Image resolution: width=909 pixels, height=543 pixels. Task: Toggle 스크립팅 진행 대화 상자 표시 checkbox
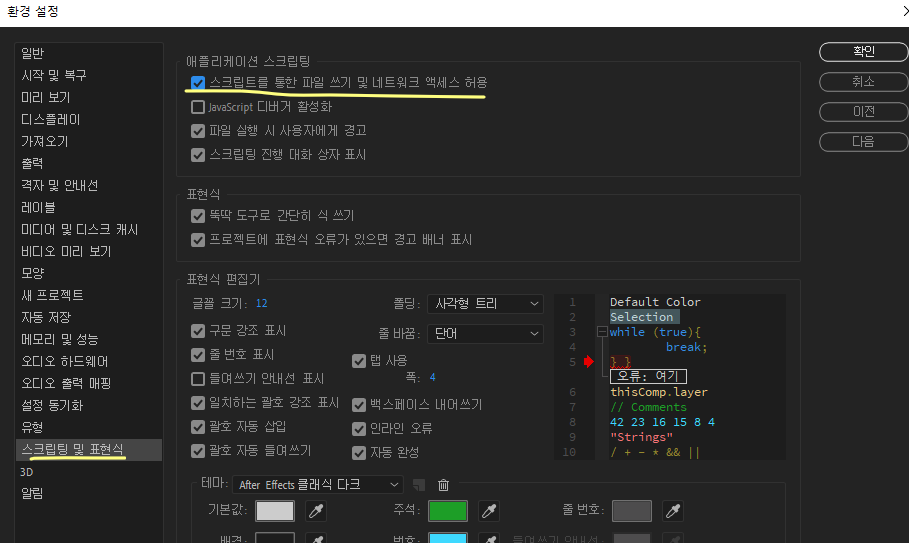pos(198,155)
